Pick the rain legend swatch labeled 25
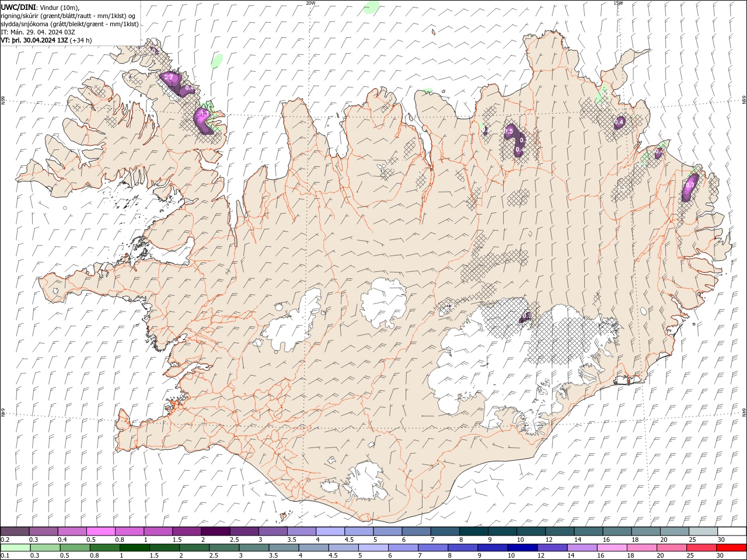The height and width of the screenshot is (560, 747). point(702,548)
